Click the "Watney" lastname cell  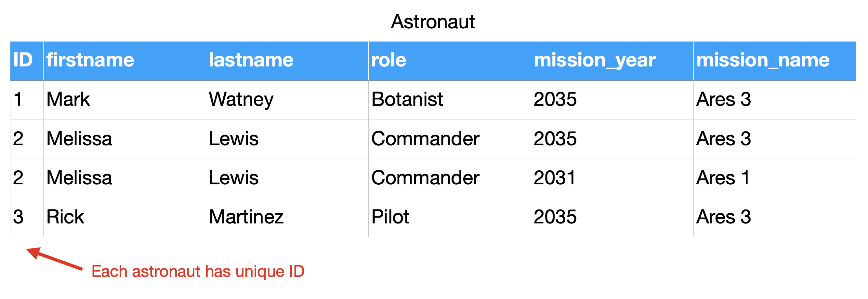pos(241,100)
